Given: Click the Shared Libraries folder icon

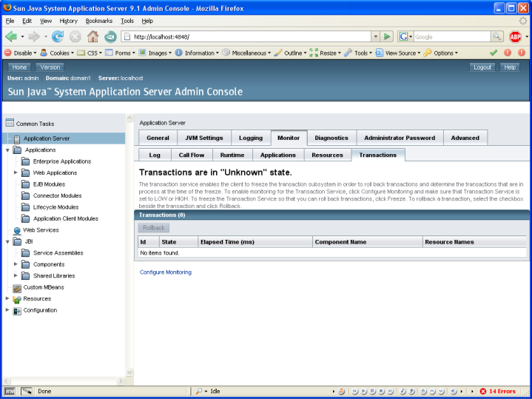Looking at the screenshot, I should tap(25, 276).
